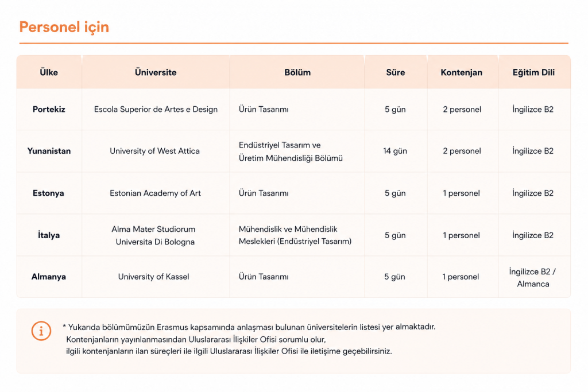
Task: Select the Yunanistan row label
Action: coord(49,151)
